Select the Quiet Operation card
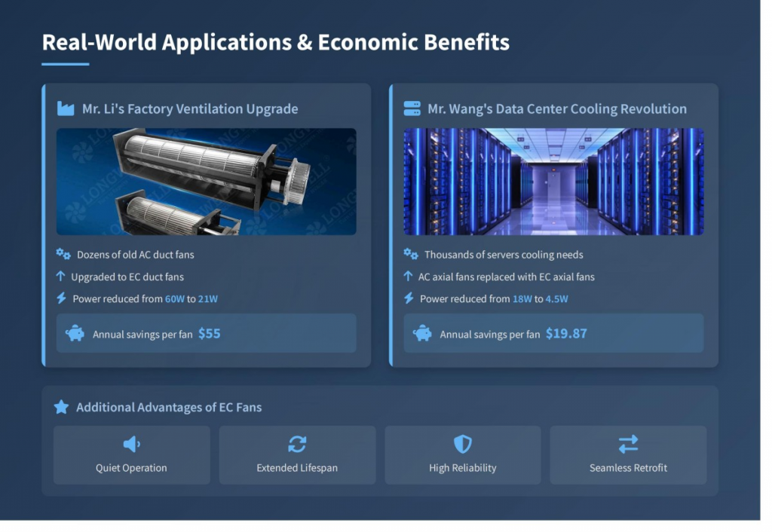 (x=131, y=455)
